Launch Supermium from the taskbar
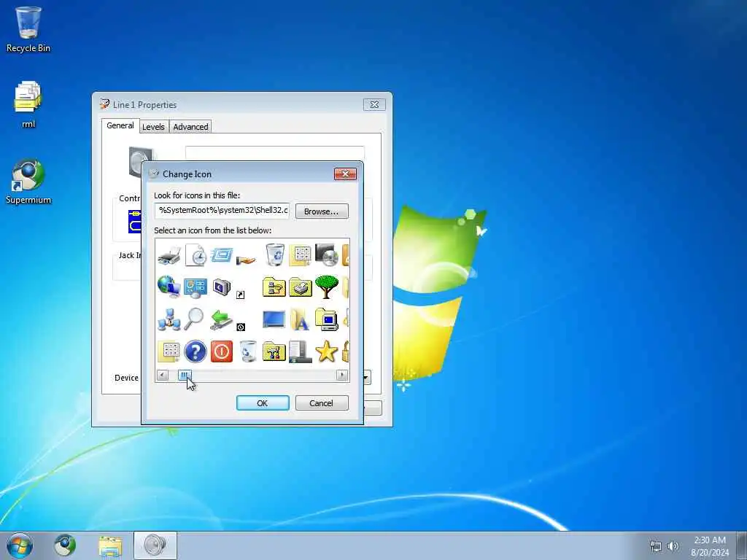This screenshot has height=560, width=747. pyautogui.click(x=65, y=545)
